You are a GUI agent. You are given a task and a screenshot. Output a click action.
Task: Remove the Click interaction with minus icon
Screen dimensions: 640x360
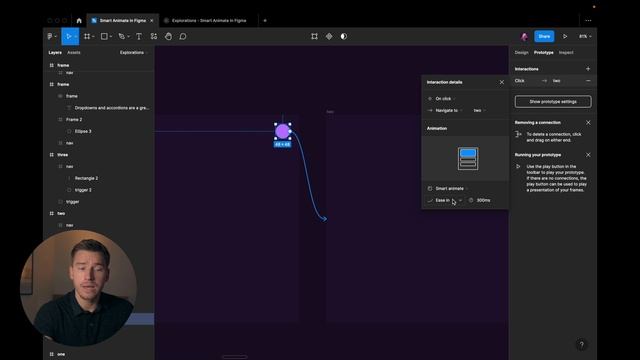(588, 81)
